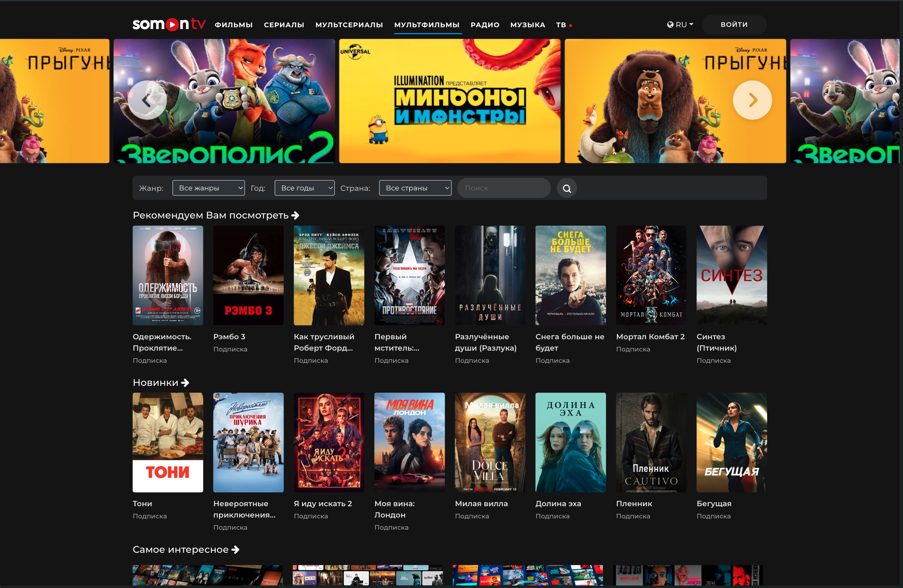Expand the Все годы year dropdown
The height and width of the screenshot is (588, 903).
(x=305, y=188)
